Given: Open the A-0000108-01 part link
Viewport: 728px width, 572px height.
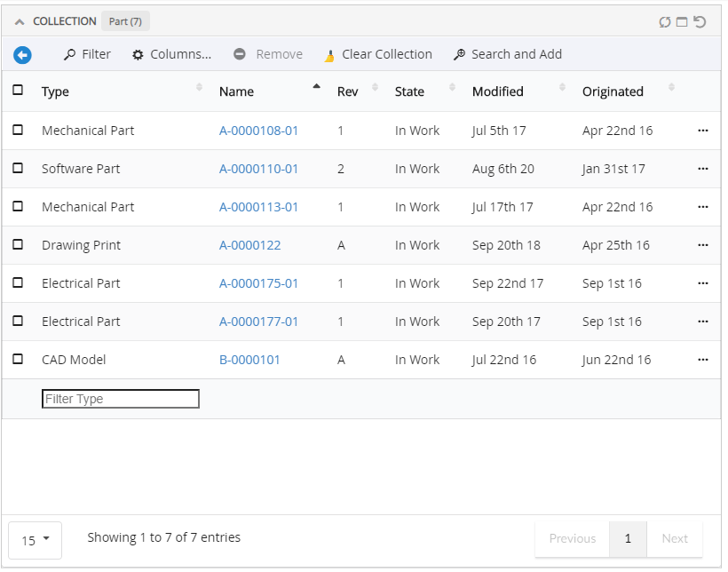Looking at the screenshot, I should click(258, 131).
